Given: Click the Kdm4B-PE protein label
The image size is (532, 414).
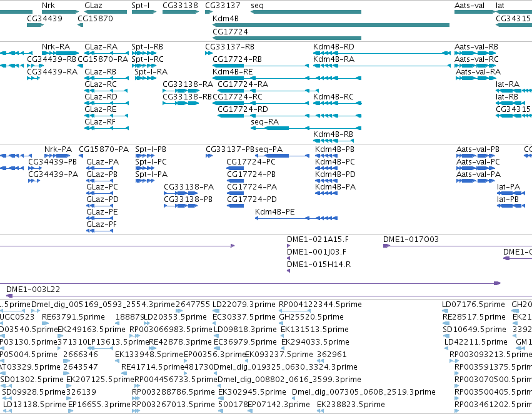Looking at the screenshot, I should 275,212.
